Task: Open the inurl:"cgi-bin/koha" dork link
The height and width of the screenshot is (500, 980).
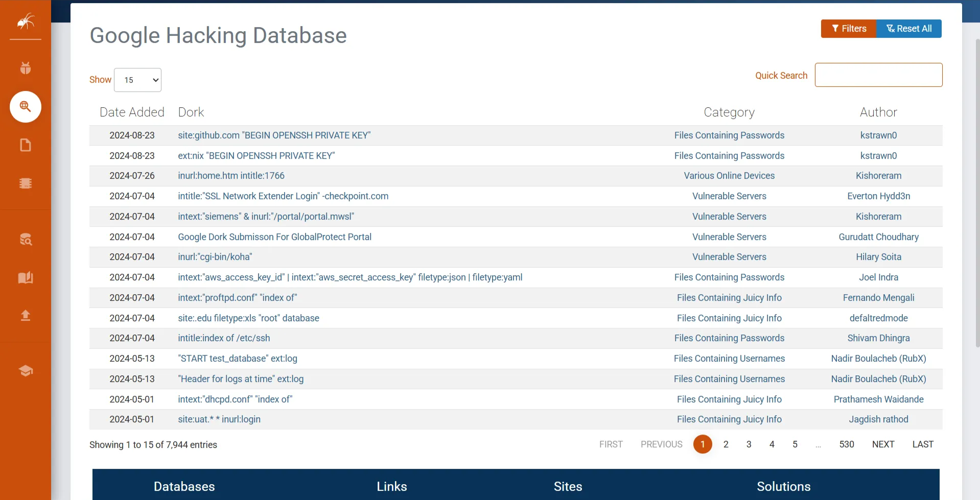Action: point(215,257)
